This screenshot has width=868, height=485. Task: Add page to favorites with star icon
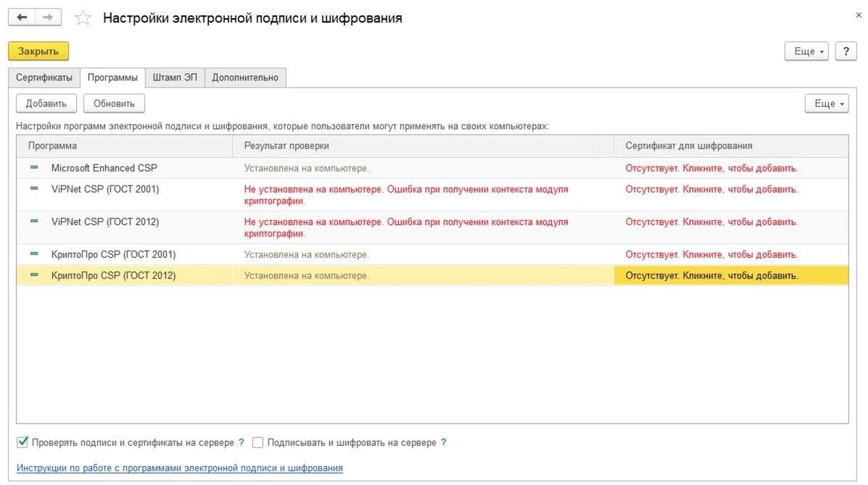click(83, 18)
